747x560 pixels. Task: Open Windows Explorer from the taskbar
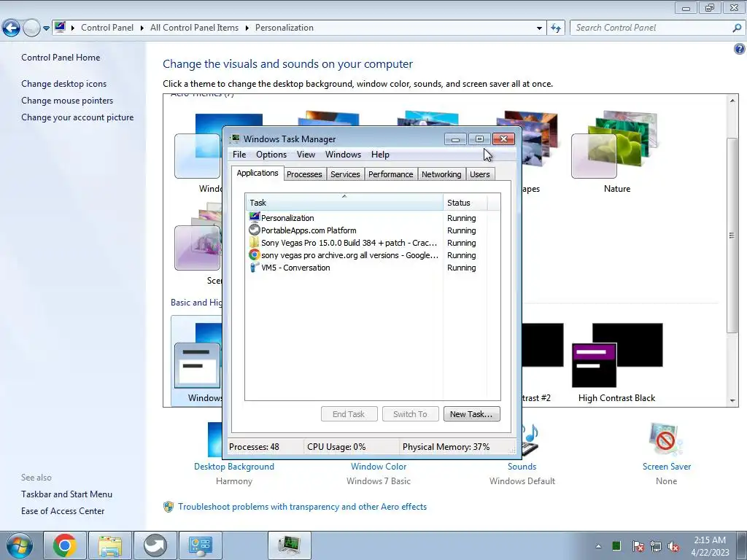[110, 545]
